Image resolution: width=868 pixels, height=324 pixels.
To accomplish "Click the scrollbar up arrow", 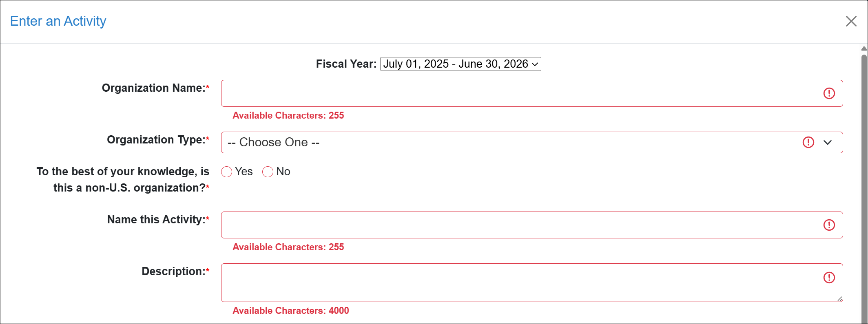I will click(x=864, y=49).
